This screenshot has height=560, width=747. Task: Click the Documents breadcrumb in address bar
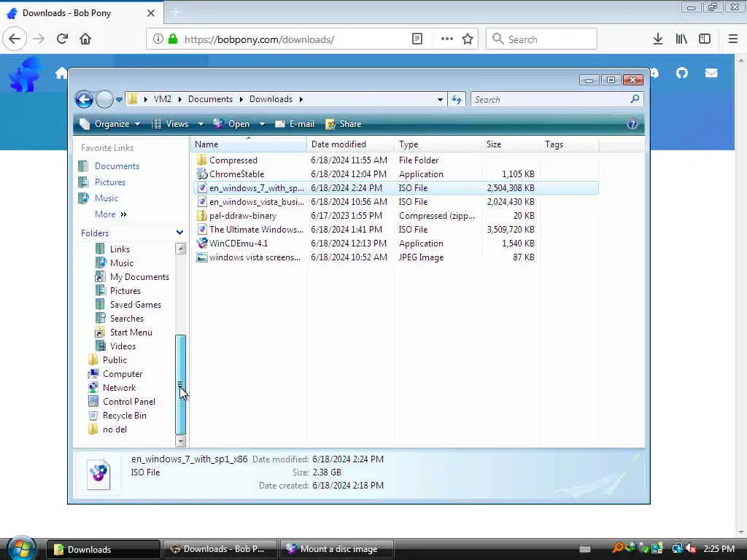210,99
